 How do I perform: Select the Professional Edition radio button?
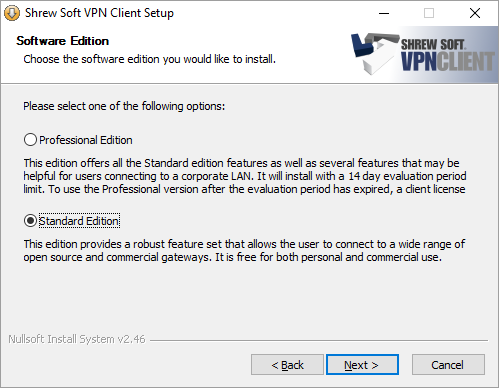(x=30, y=140)
